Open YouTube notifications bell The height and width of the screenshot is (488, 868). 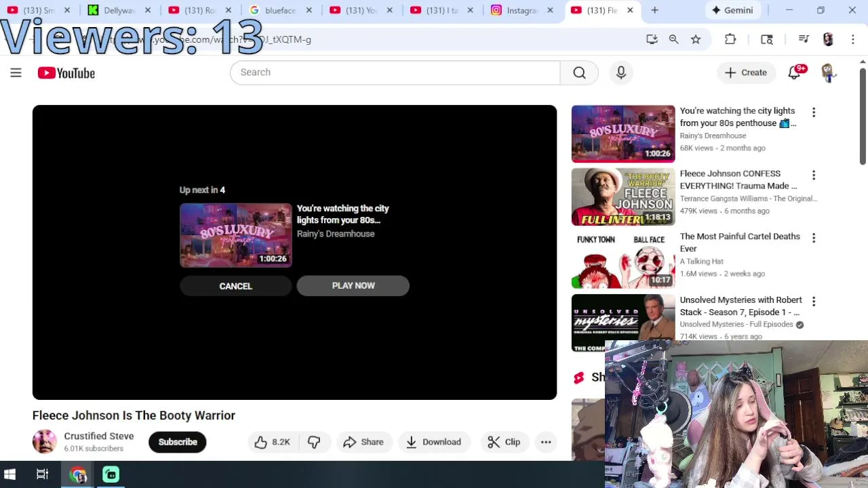click(794, 73)
